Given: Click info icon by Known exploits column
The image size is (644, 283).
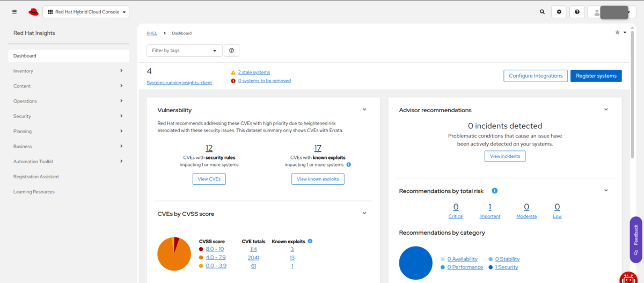Looking at the screenshot, I should pyautogui.click(x=310, y=241).
